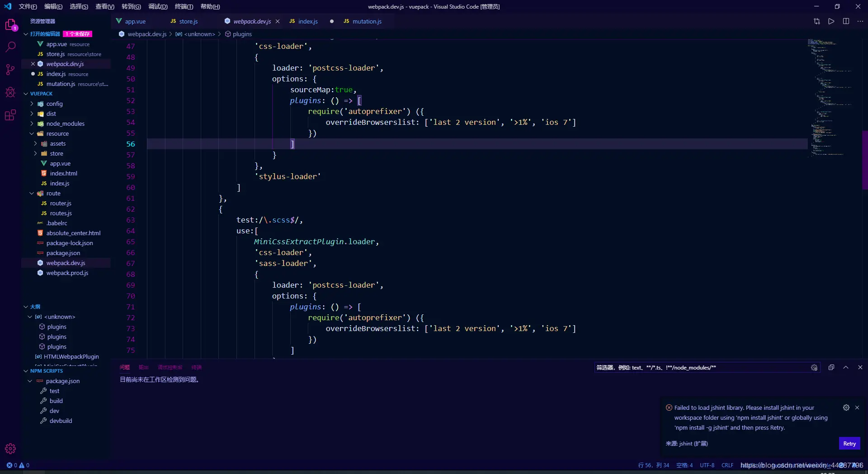This screenshot has height=474, width=868.
Task: Change line ending via CRLF status
Action: coord(727,465)
